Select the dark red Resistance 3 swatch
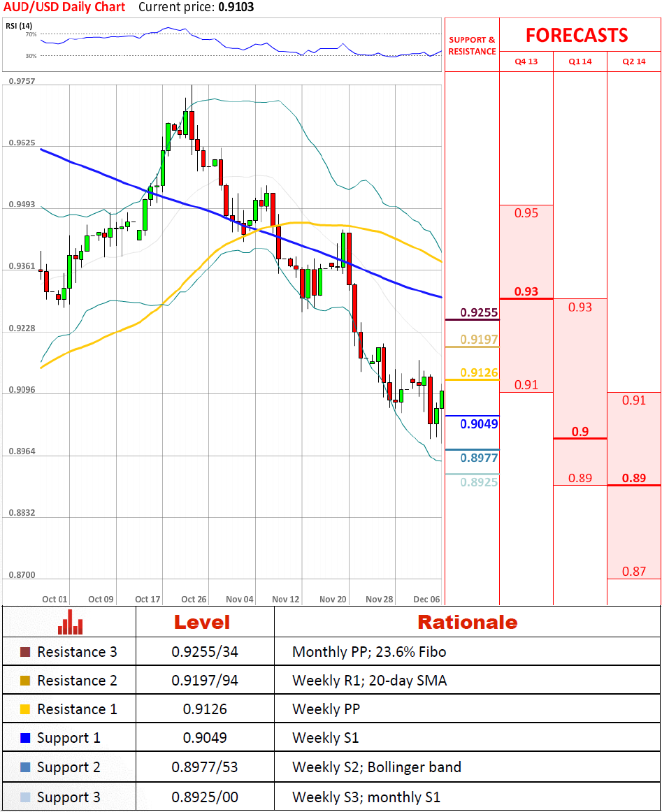 tap(25, 652)
